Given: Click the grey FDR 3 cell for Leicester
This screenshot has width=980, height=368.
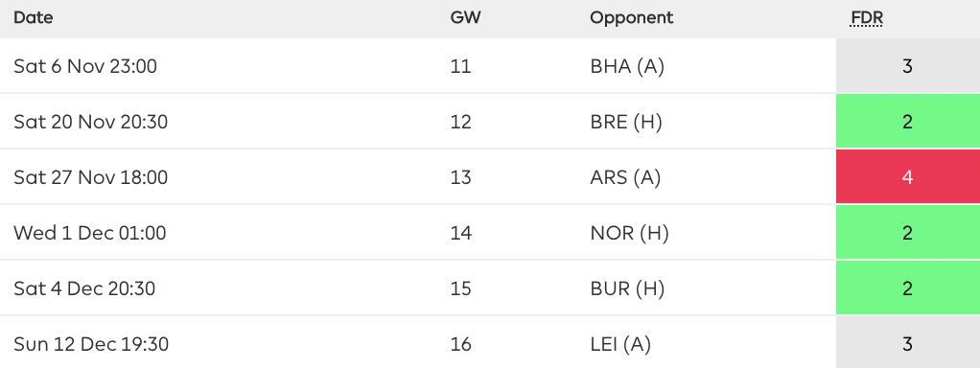Looking at the screenshot, I should coord(908,343).
